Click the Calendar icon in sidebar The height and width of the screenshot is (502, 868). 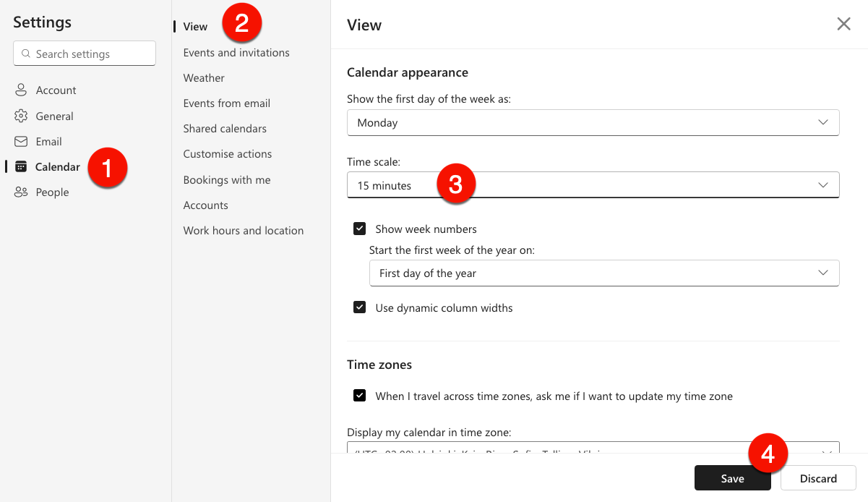(21, 166)
